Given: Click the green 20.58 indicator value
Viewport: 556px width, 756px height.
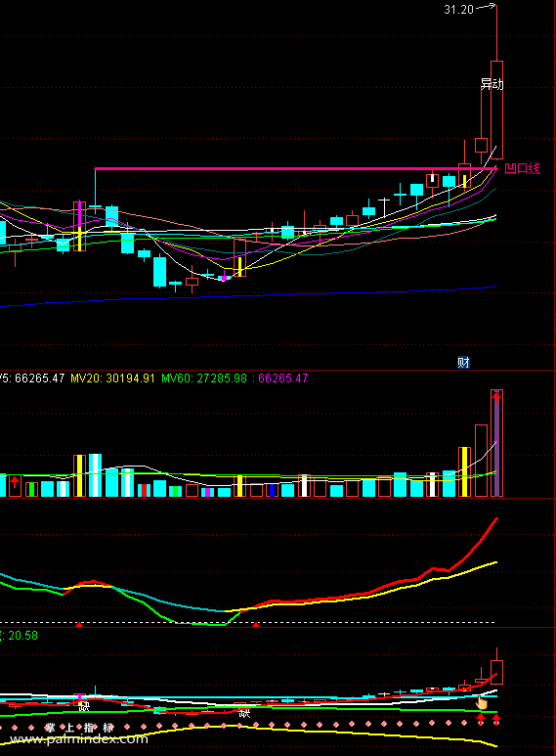Looking at the screenshot, I should pos(22,636).
